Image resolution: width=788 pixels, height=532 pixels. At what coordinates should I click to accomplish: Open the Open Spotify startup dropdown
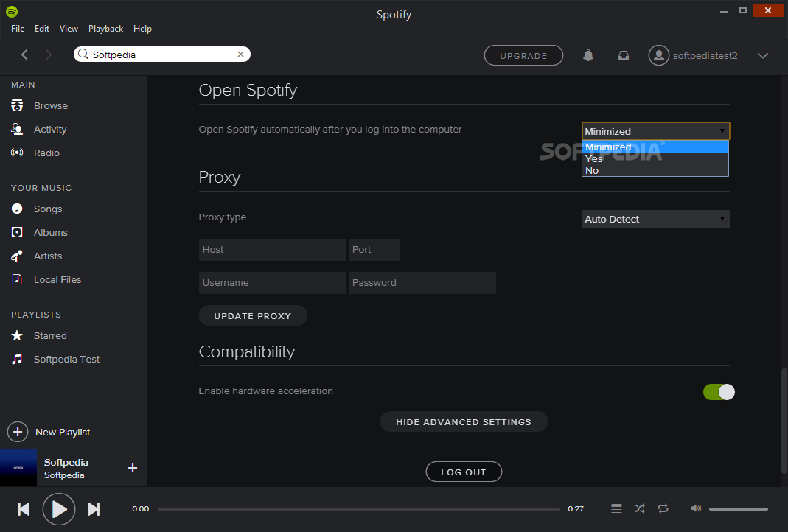click(656, 131)
